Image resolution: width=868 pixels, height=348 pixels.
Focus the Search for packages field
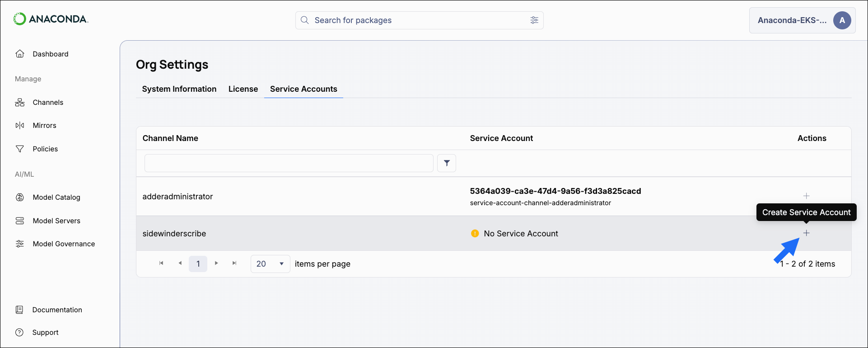click(420, 20)
